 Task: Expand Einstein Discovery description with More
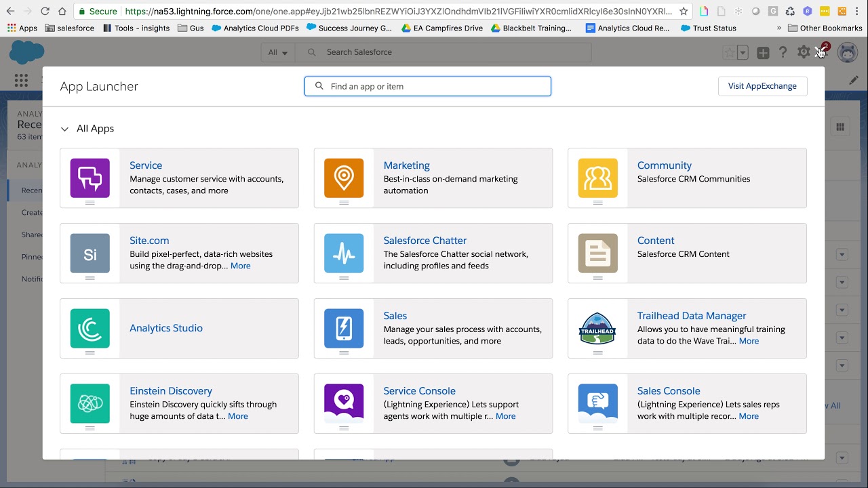click(238, 416)
